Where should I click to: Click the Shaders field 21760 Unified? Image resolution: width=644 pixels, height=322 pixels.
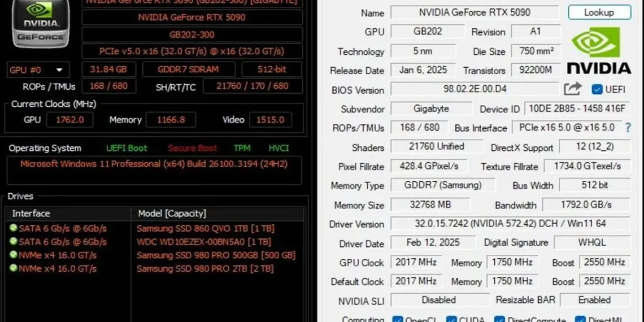(x=437, y=147)
